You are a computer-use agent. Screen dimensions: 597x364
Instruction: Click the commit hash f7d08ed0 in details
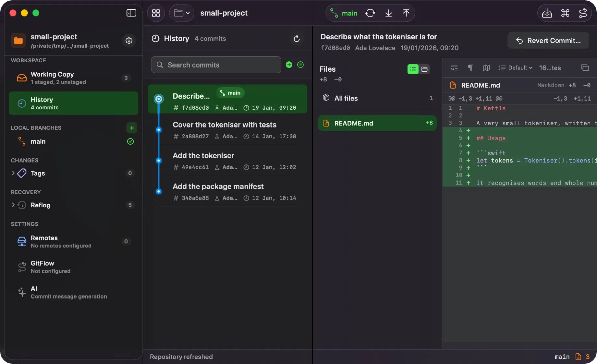pyautogui.click(x=335, y=48)
